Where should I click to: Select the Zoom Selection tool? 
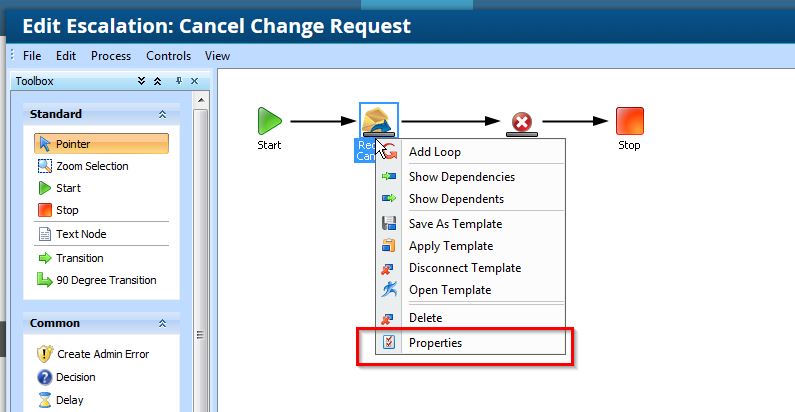click(x=92, y=166)
